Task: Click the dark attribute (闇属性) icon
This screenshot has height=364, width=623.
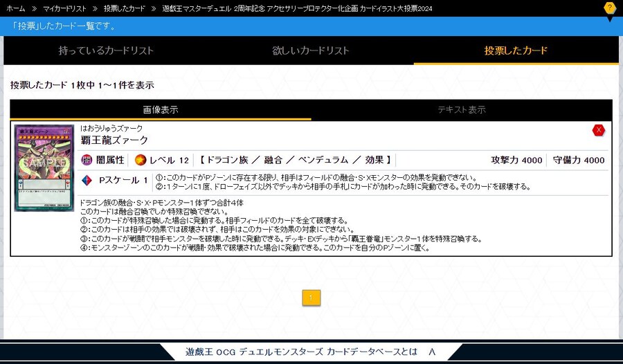Action: click(87, 160)
